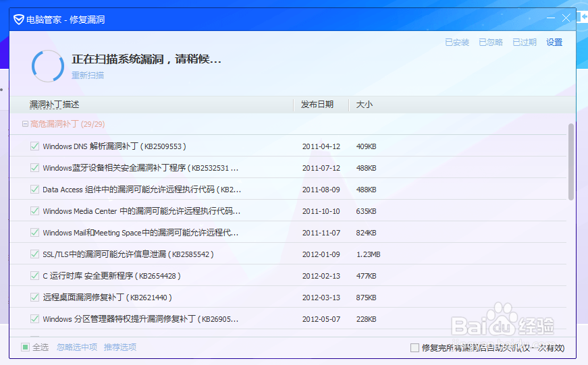
Task: Select the Data Access 组件中的漏洞 row text
Action: [142, 189]
